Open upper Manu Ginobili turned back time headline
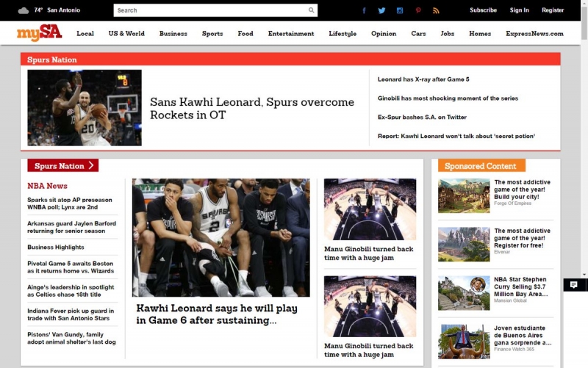Image resolution: width=588 pixels, height=368 pixels. pos(369,253)
